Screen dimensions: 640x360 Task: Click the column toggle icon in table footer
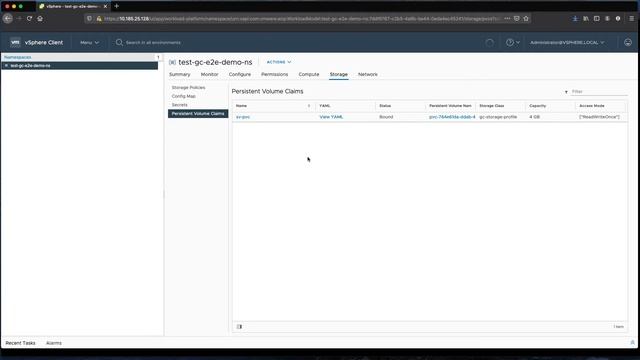point(239,327)
